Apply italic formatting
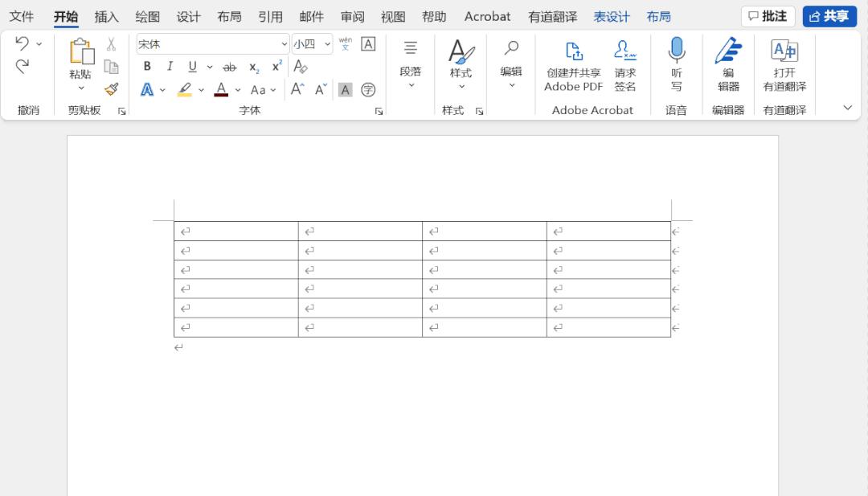868x496 pixels. pos(170,67)
